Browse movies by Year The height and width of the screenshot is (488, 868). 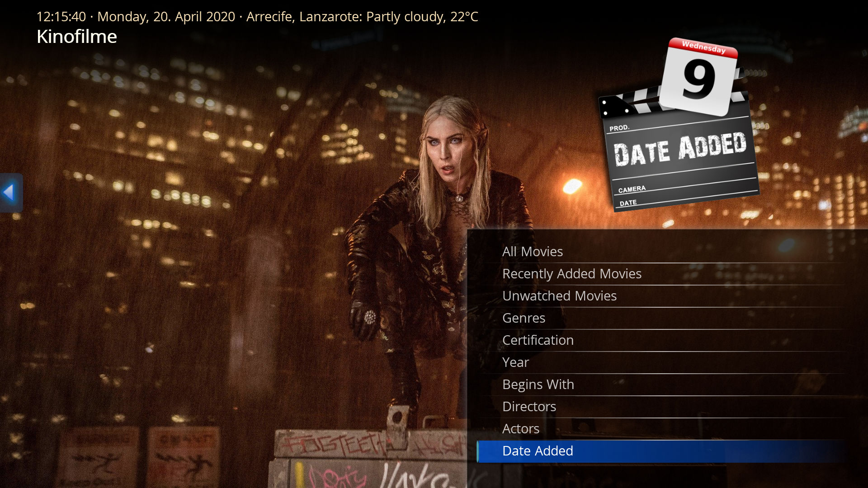pos(515,362)
